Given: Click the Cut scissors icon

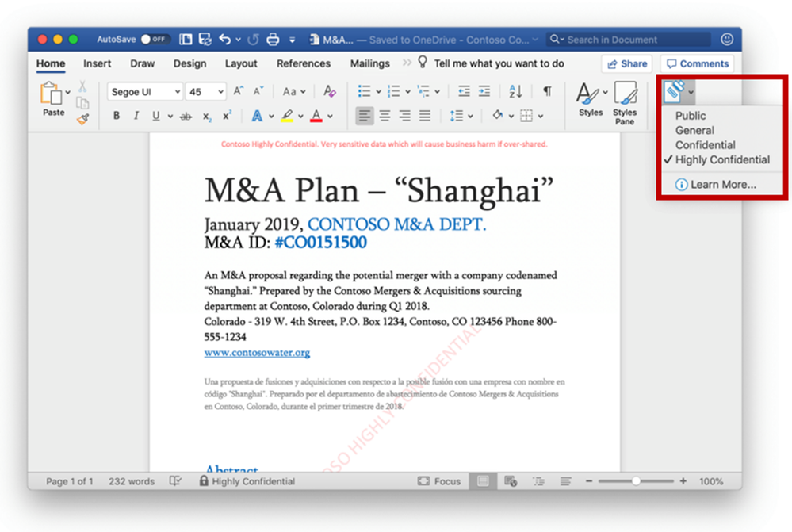Looking at the screenshot, I should (82, 86).
